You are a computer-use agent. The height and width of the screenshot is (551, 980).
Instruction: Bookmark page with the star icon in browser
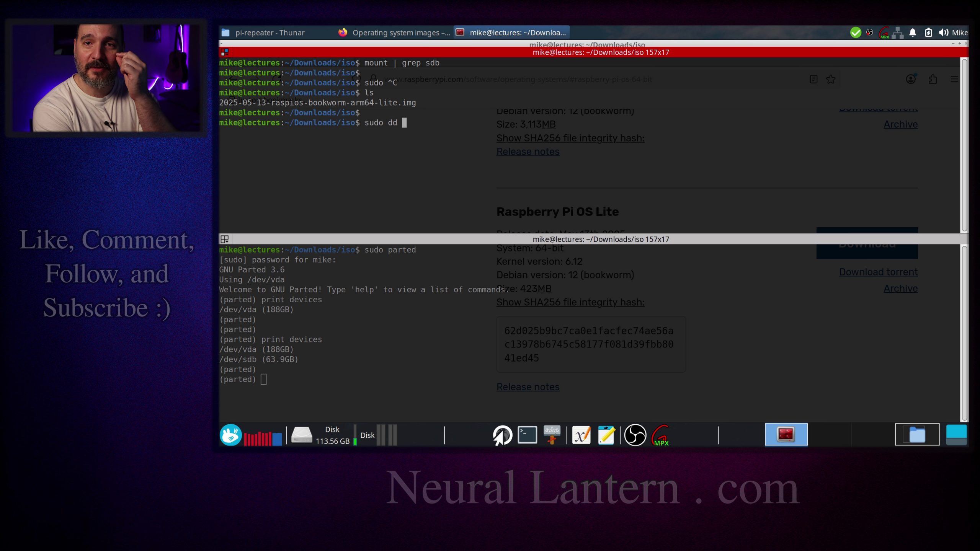pos(831,79)
